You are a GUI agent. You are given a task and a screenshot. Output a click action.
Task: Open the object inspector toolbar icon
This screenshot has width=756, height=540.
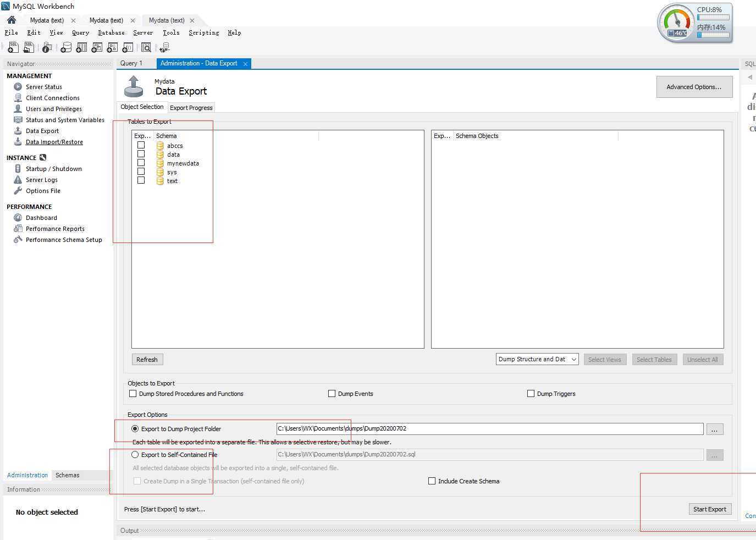[47, 48]
